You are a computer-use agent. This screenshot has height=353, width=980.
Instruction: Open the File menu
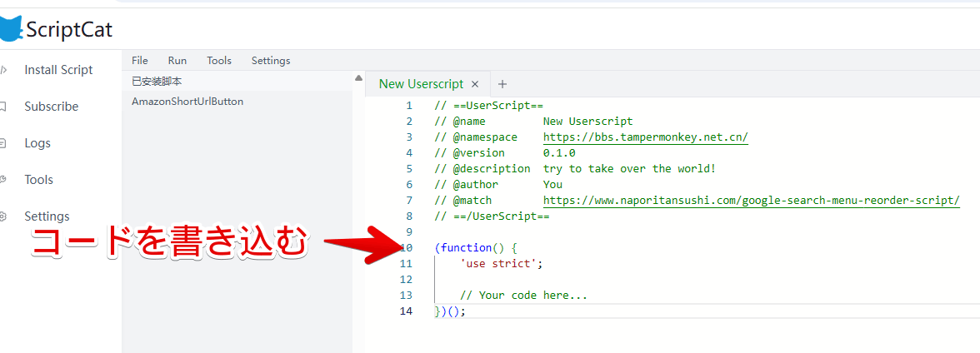(140, 61)
